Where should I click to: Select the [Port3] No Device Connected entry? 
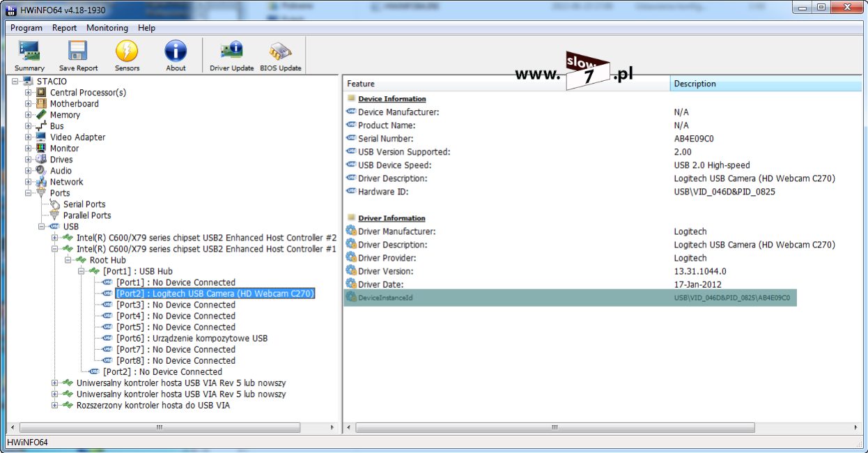point(176,305)
